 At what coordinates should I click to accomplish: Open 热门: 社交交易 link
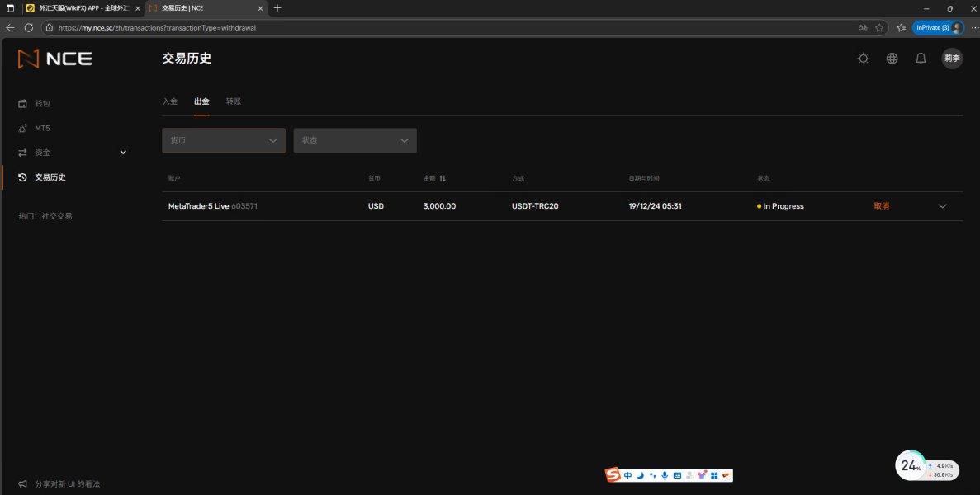point(45,216)
